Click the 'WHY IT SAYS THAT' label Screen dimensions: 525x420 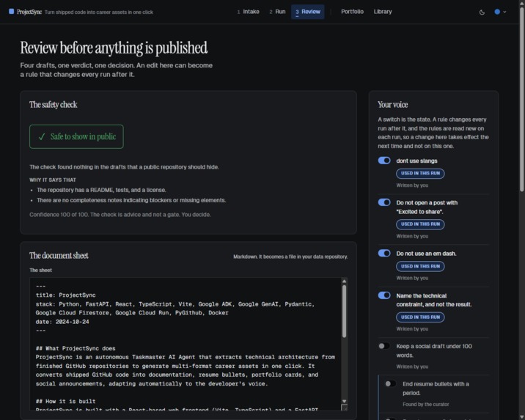tap(53, 180)
